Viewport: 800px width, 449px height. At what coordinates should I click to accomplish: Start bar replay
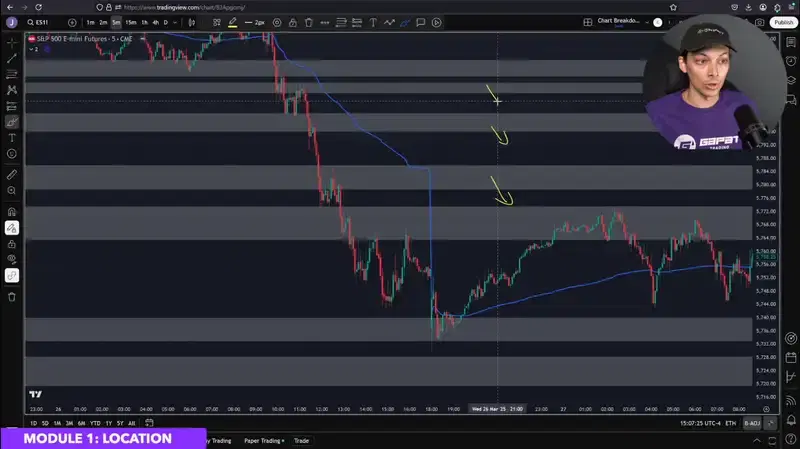point(437,22)
